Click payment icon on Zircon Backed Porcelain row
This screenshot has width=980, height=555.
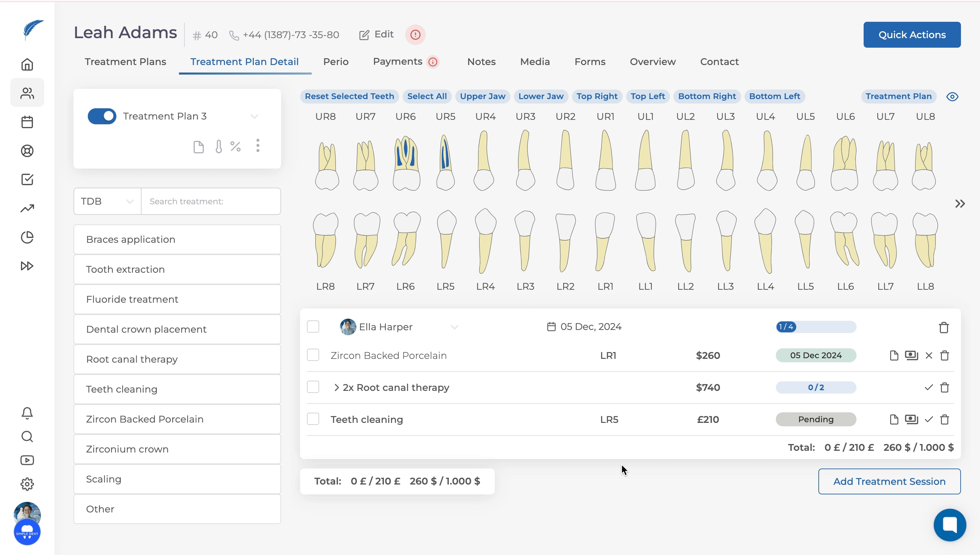point(912,355)
